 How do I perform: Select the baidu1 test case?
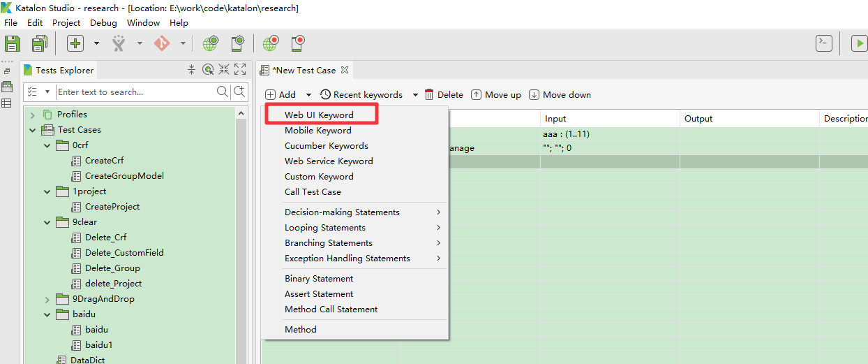tap(98, 345)
